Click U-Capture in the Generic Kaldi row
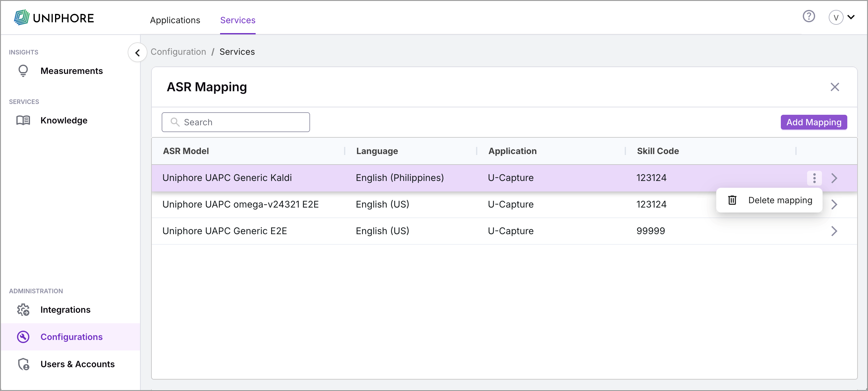Image resolution: width=868 pixels, height=391 pixels. [x=510, y=178]
